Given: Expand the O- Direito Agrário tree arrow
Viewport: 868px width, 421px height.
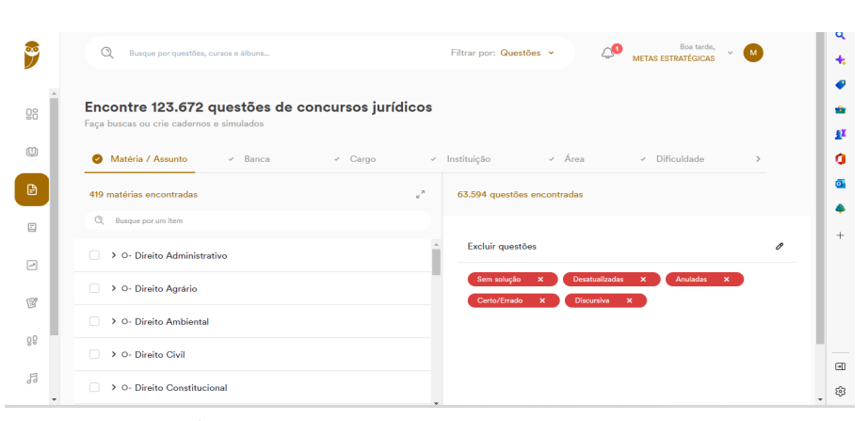Looking at the screenshot, I should pos(113,288).
